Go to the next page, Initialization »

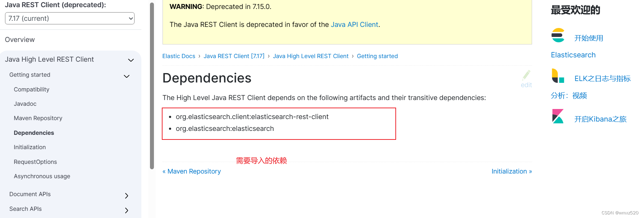tap(512, 171)
